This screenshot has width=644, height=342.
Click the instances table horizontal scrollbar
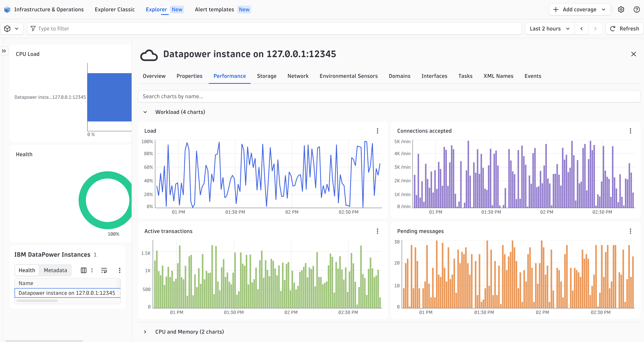pos(37,301)
